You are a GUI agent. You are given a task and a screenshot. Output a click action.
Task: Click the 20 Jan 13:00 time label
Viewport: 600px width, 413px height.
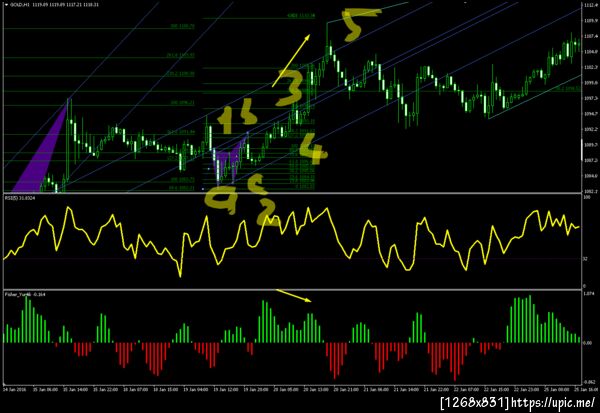click(316, 390)
